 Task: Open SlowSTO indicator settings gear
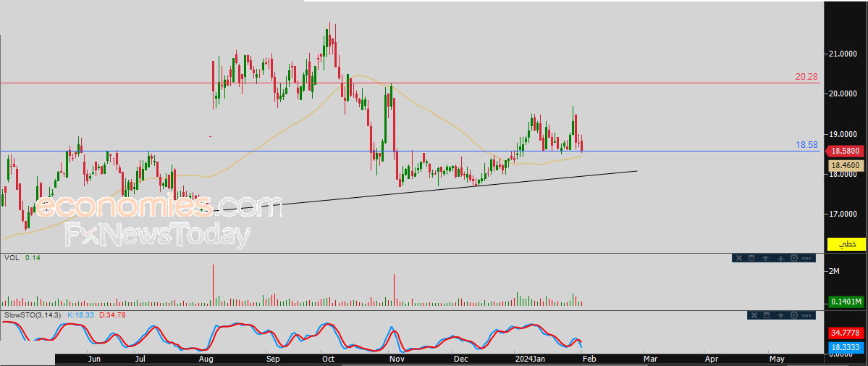[x=794, y=315]
